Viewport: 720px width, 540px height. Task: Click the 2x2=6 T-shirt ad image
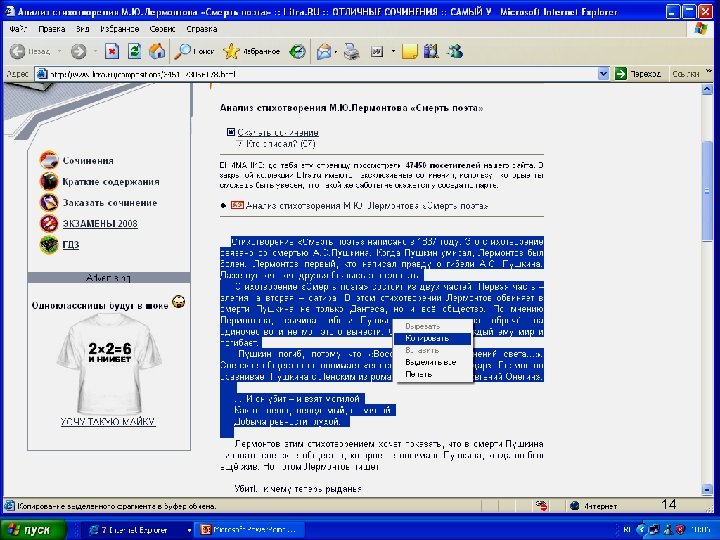[x=109, y=364]
